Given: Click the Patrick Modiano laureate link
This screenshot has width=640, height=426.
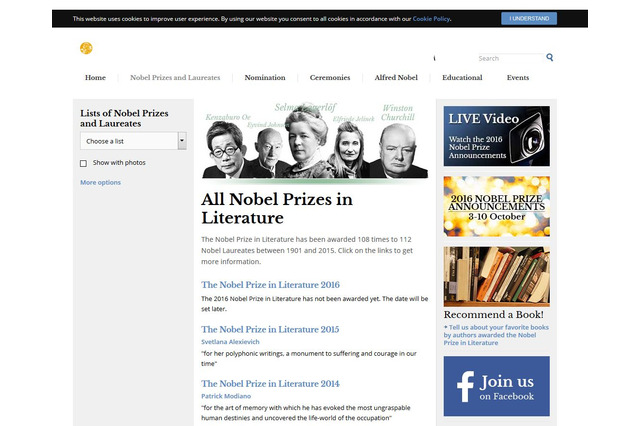Looking at the screenshot, I should point(224,396).
